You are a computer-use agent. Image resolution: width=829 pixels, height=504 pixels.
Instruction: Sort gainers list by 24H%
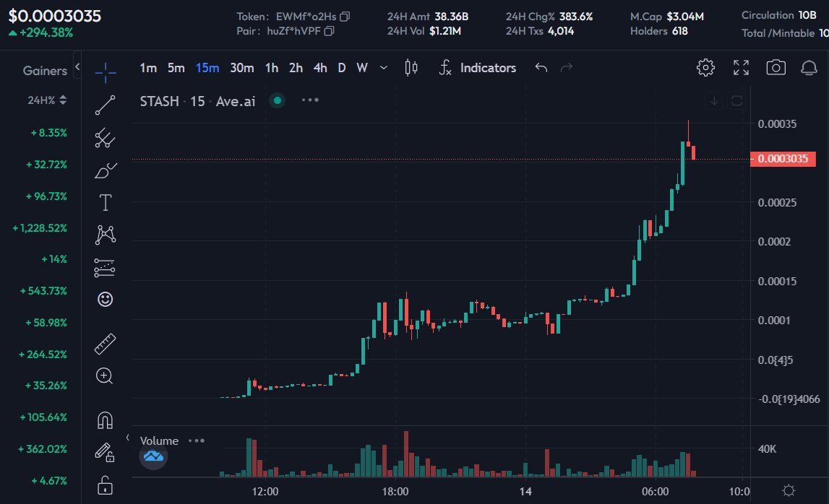click(47, 100)
